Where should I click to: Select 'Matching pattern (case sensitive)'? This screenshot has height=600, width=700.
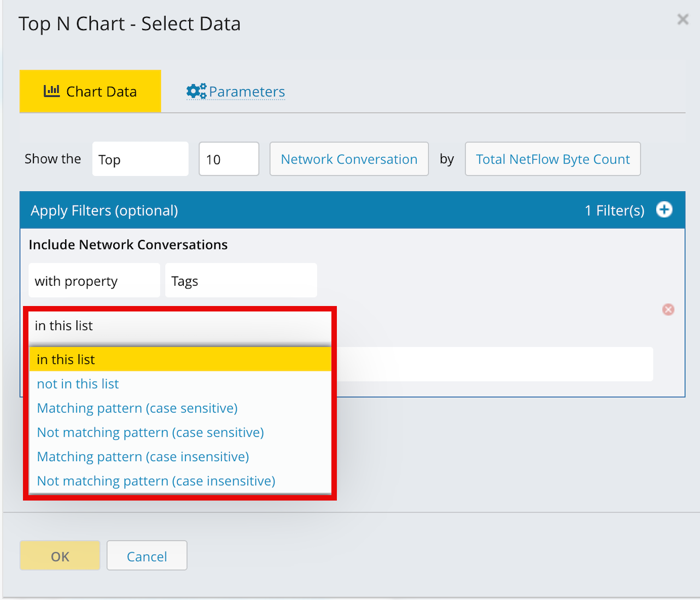[137, 408]
